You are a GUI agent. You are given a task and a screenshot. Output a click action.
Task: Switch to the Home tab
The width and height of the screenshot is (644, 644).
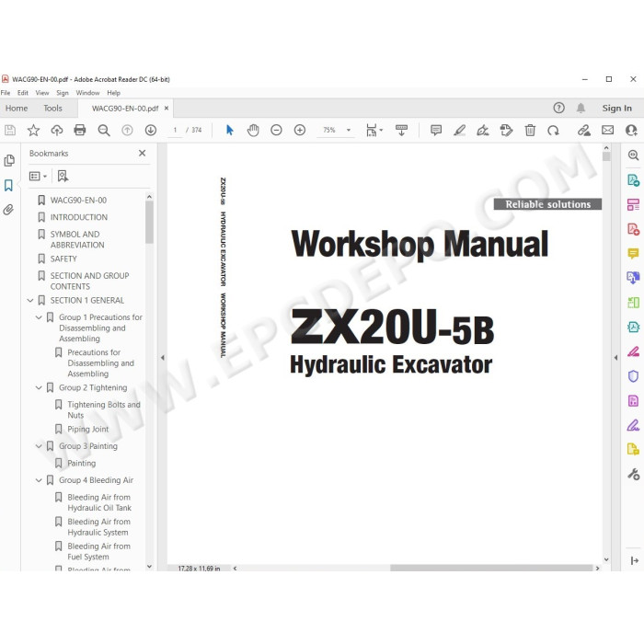17,108
